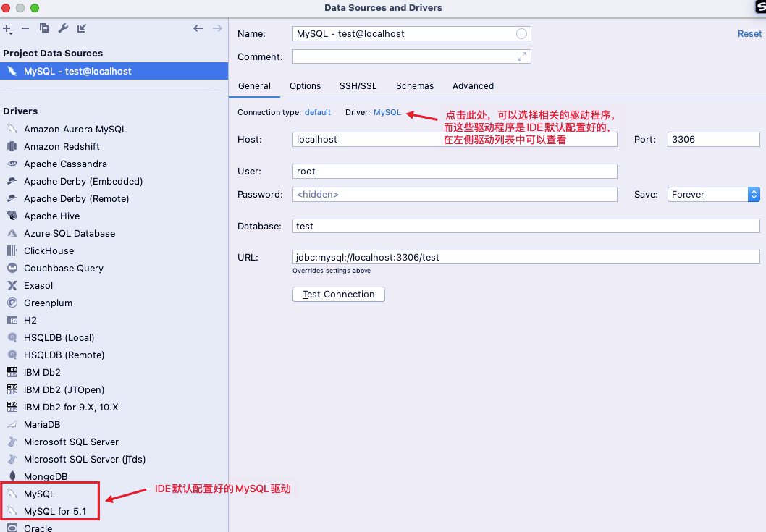Click in the User field
Screen dimensions: 766x532
click(x=455, y=171)
